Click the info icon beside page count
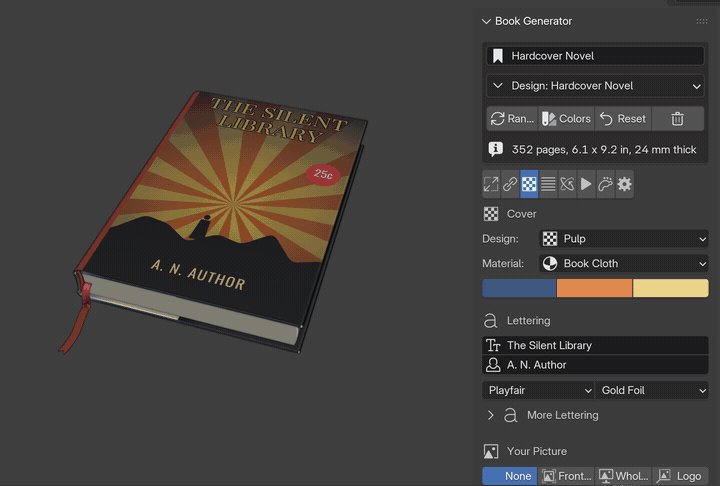Viewport: 720px width, 486px height. (495, 149)
